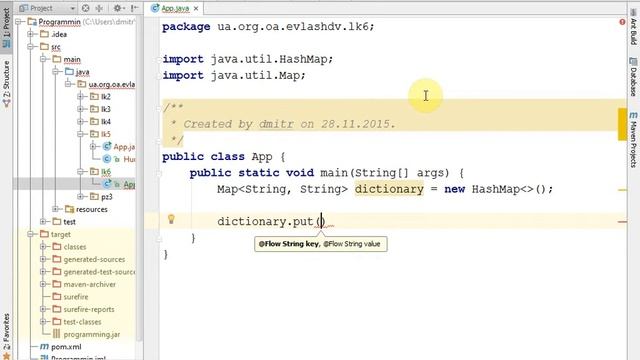Click the dictionary variable in code
Viewport: 640px width, 360px height.
[389, 189]
